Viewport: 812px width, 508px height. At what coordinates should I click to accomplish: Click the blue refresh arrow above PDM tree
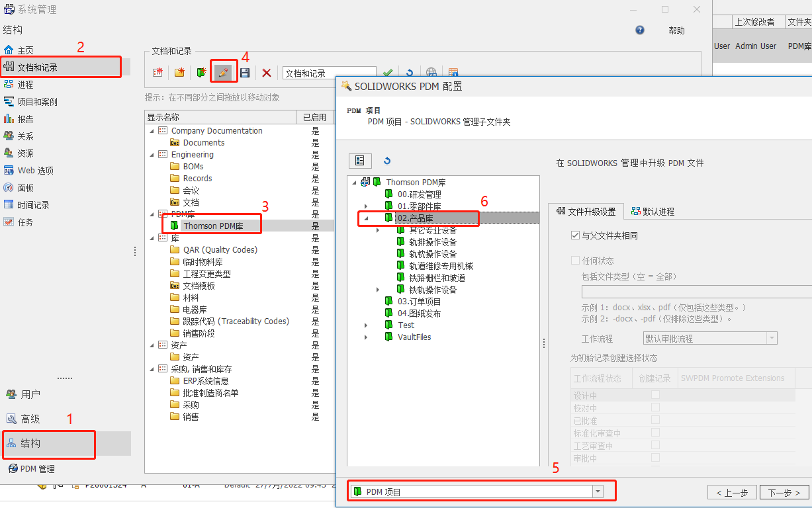click(387, 161)
